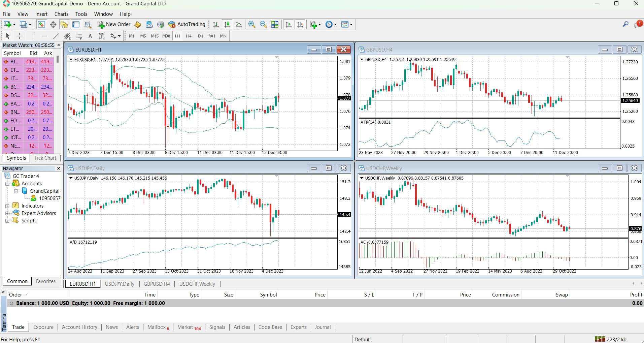Open the Favorites tab in Navigator

pyautogui.click(x=46, y=281)
